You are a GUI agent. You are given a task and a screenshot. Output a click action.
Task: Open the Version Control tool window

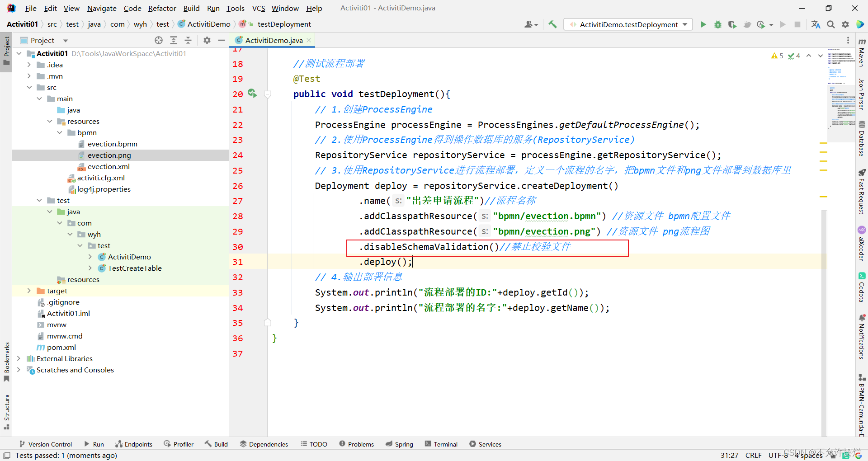click(x=45, y=444)
